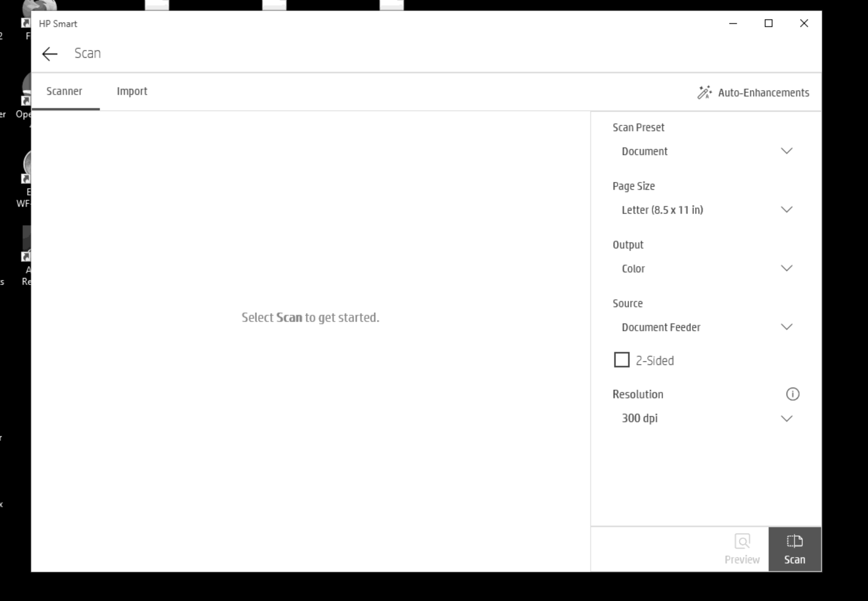The width and height of the screenshot is (868, 601).
Task: Minimize the HP Smart window
Action: coord(733,23)
